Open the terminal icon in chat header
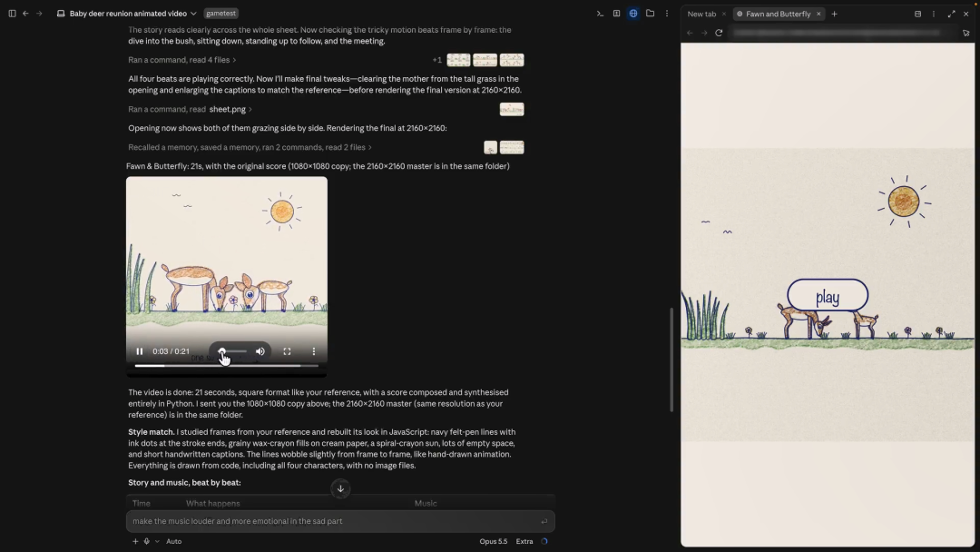This screenshot has height=552, width=980. click(600, 13)
